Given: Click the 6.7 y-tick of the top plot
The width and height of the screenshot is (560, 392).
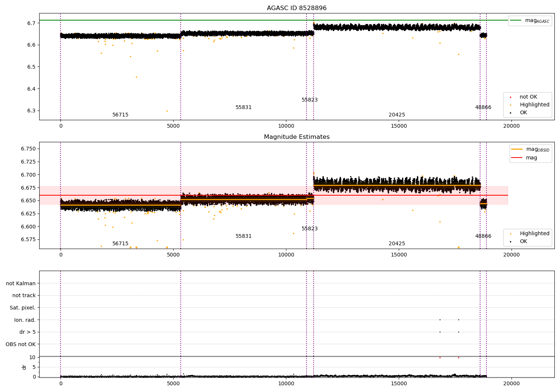Looking at the screenshot, I should click(x=31, y=23).
